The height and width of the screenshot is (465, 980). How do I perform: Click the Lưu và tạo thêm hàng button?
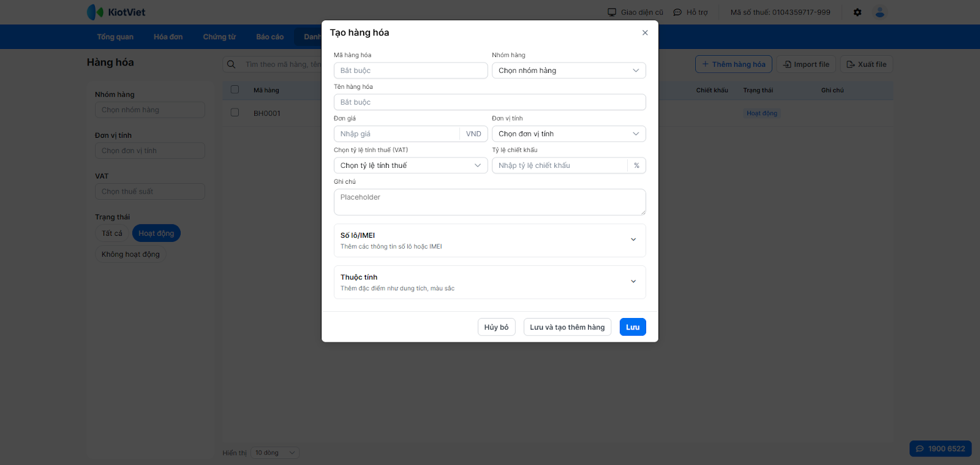[x=567, y=327]
